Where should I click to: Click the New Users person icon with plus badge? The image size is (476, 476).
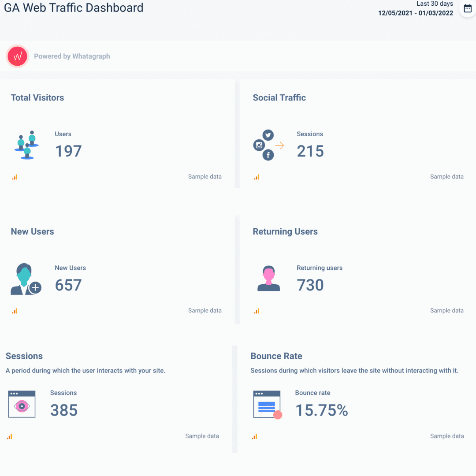pyautogui.click(x=26, y=279)
